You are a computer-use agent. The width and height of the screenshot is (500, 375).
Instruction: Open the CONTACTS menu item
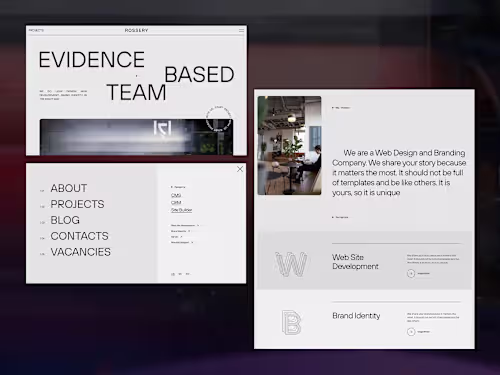coord(79,236)
